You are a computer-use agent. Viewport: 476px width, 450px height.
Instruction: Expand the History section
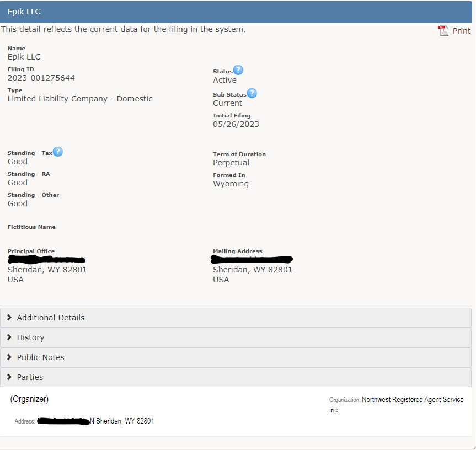pos(236,337)
